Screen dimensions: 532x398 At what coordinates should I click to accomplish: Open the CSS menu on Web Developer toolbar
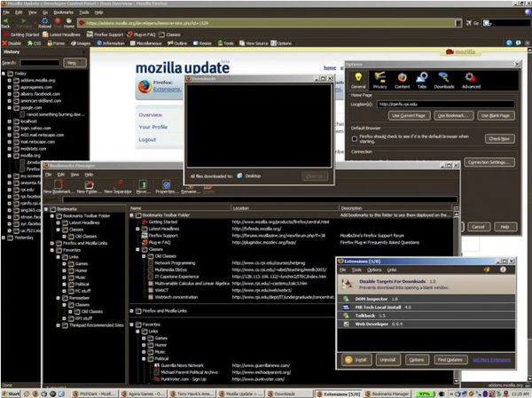pos(34,43)
